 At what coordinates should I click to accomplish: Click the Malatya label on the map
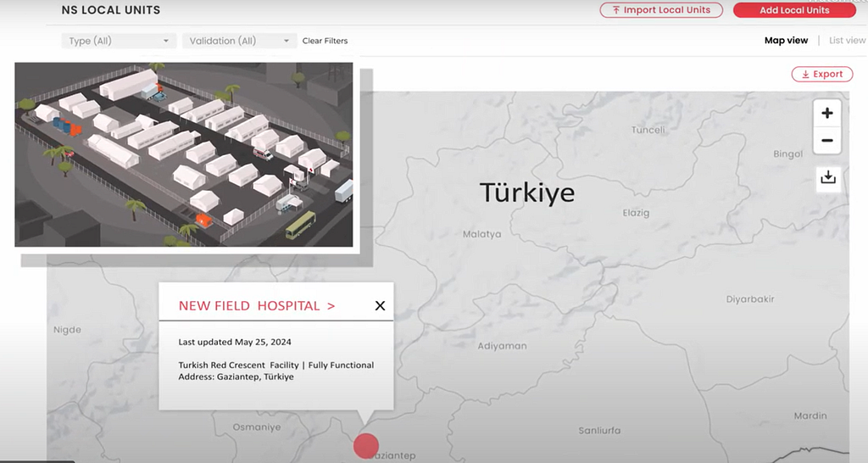(x=482, y=234)
